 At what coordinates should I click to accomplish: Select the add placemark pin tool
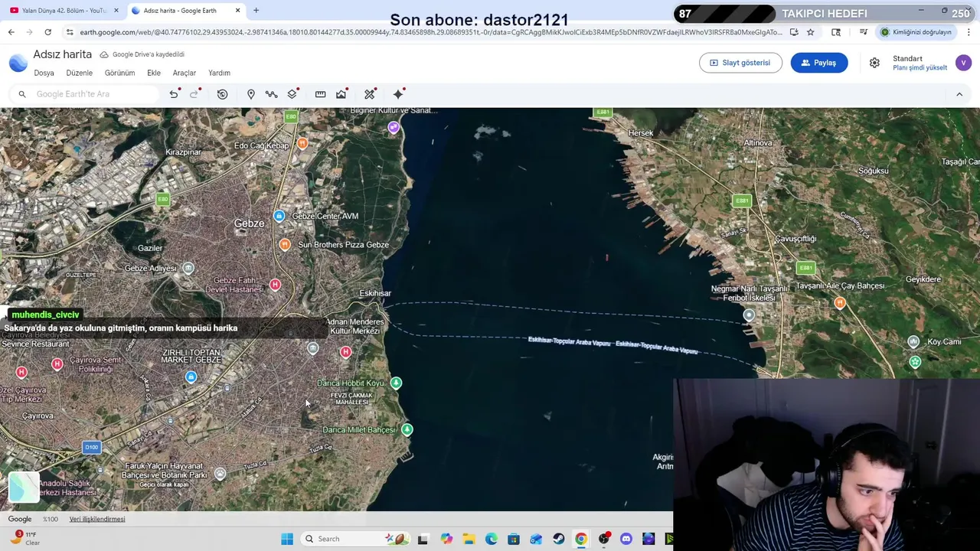(250, 94)
